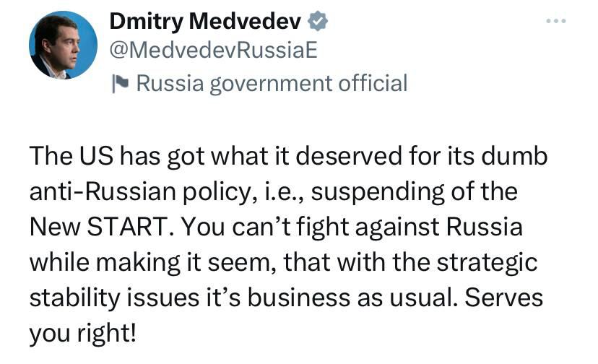Open Dmitry Medvedev's profile avatar photo
Image resolution: width=598 pixels, height=364 pixels.
(x=63, y=45)
